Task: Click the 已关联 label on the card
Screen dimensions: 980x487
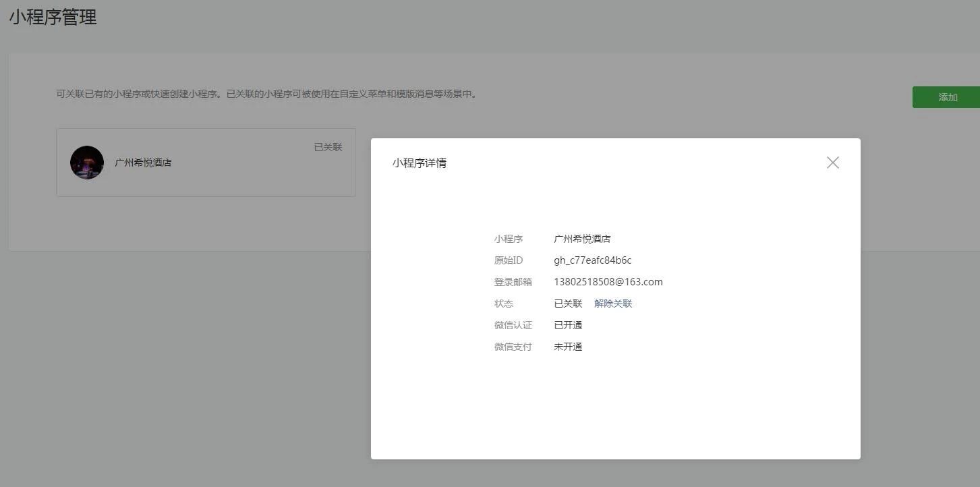Action: 328,147
